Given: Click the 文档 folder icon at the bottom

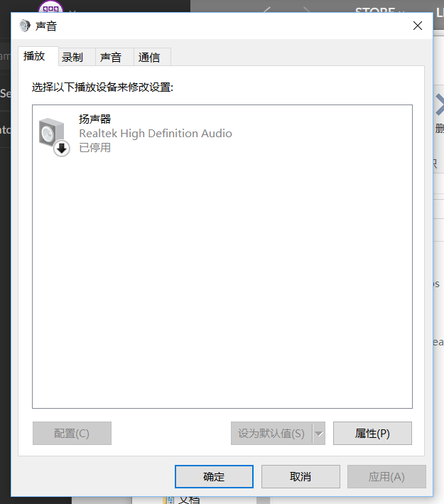Looking at the screenshot, I should [x=170, y=500].
